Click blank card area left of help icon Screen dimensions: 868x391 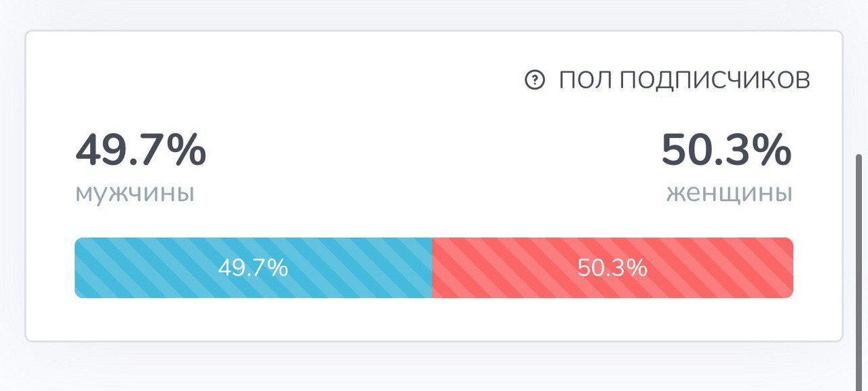tap(271, 80)
